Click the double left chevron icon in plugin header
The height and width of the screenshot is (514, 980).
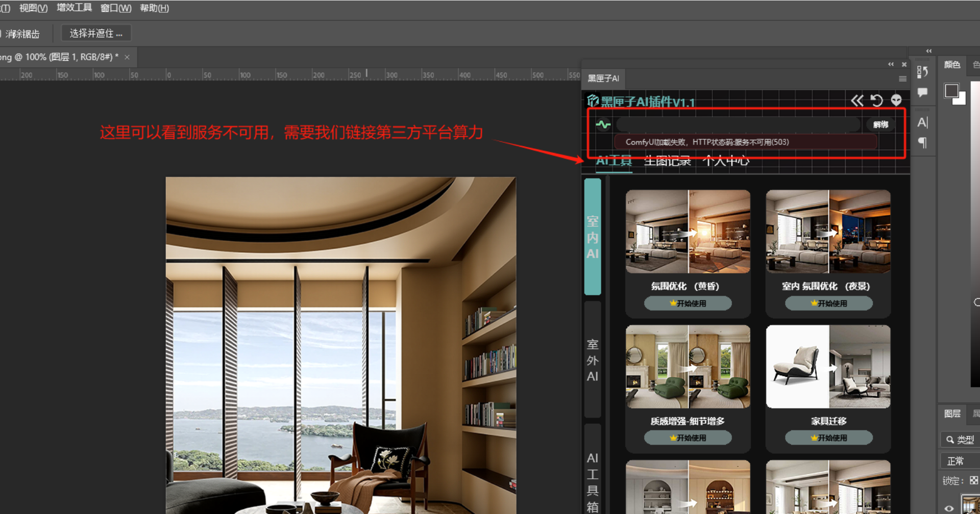(857, 100)
